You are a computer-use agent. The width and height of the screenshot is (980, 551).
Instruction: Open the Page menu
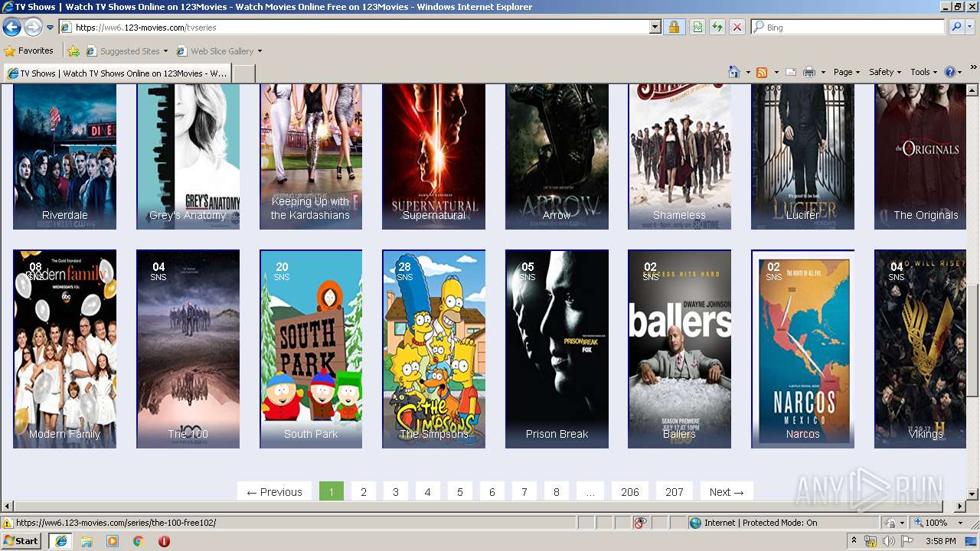(x=846, y=72)
